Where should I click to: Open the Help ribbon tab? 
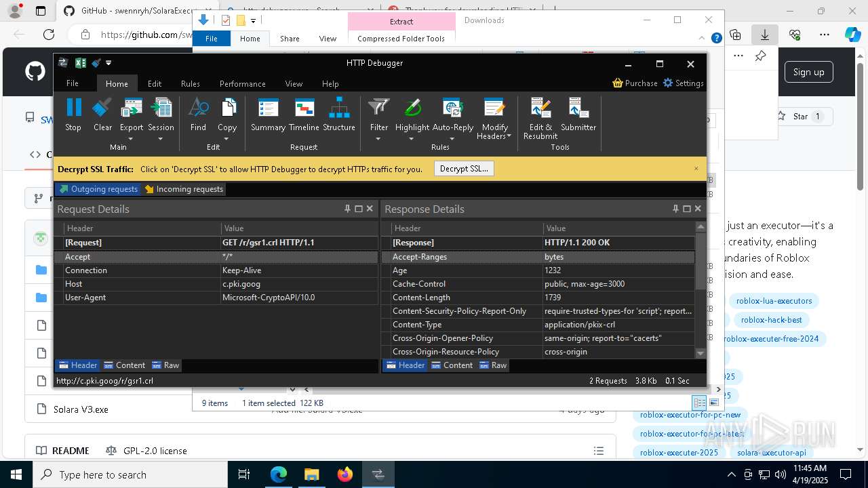pyautogui.click(x=330, y=83)
